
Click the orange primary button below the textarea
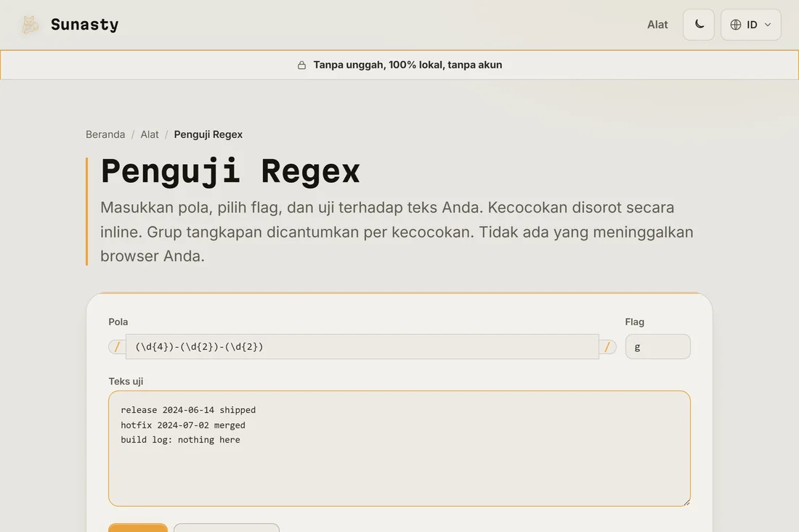[x=137, y=528]
